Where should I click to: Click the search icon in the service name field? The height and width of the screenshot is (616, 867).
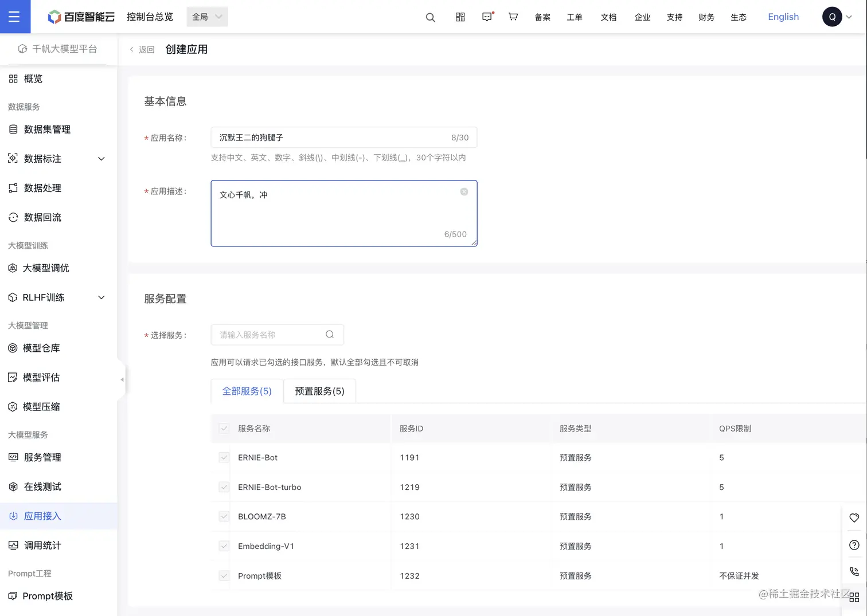pyautogui.click(x=330, y=335)
